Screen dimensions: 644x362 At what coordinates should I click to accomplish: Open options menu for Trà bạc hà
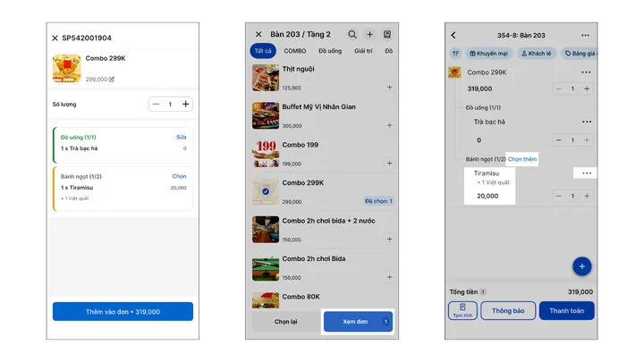pyautogui.click(x=587, y=122)
